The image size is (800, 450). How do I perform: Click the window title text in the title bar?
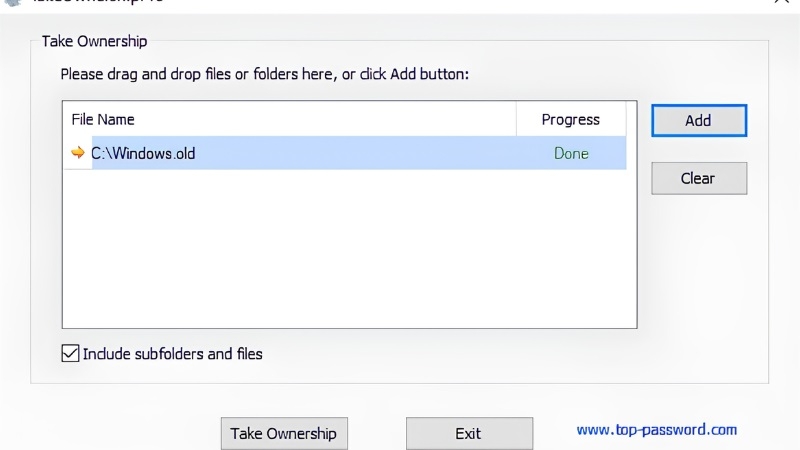[98, 2]
